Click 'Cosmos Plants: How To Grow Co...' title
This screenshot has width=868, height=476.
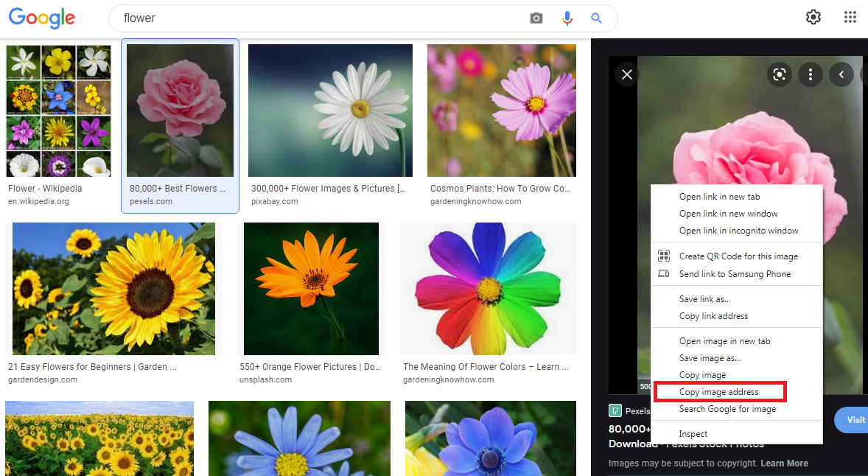(500, 188)
